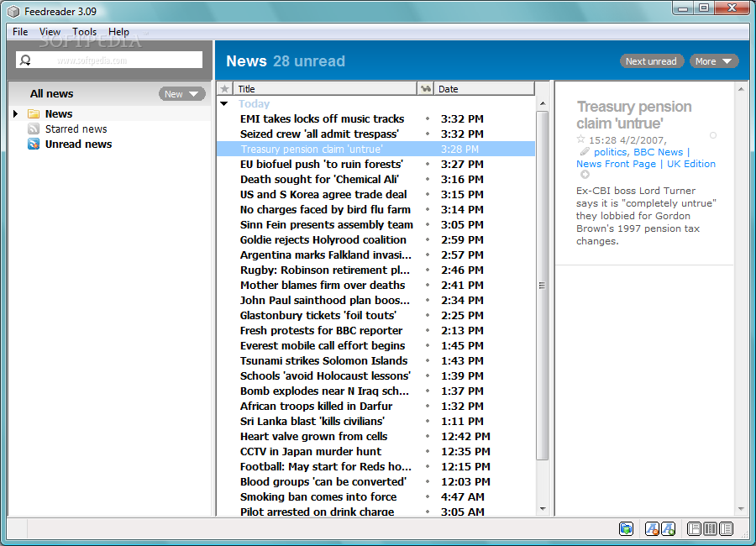Sort by the Title column header
Image resolution: width=756 pixels, height=546 pixels.
325,89
